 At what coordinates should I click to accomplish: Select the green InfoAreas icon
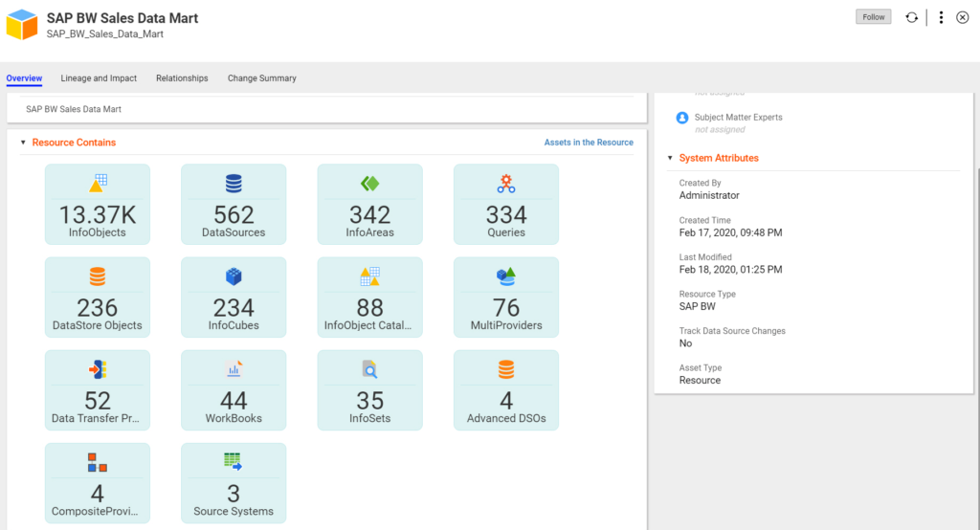(370, 183)
